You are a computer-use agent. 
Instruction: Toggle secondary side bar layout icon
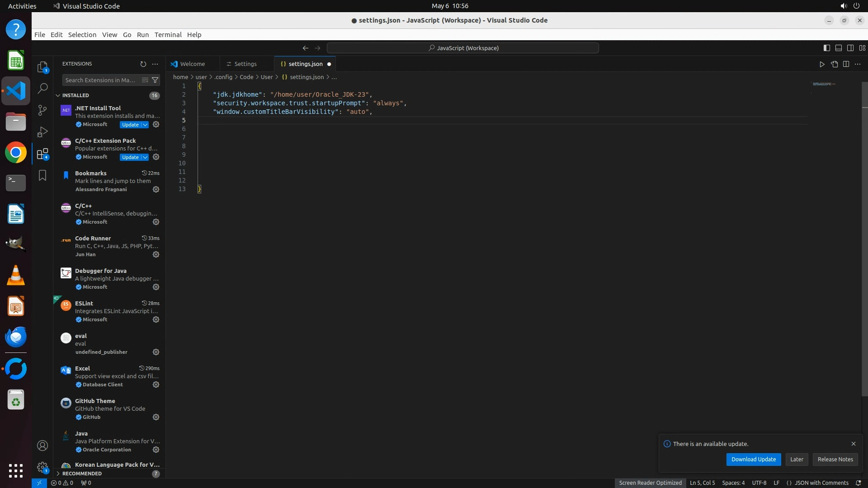[850, 48]
